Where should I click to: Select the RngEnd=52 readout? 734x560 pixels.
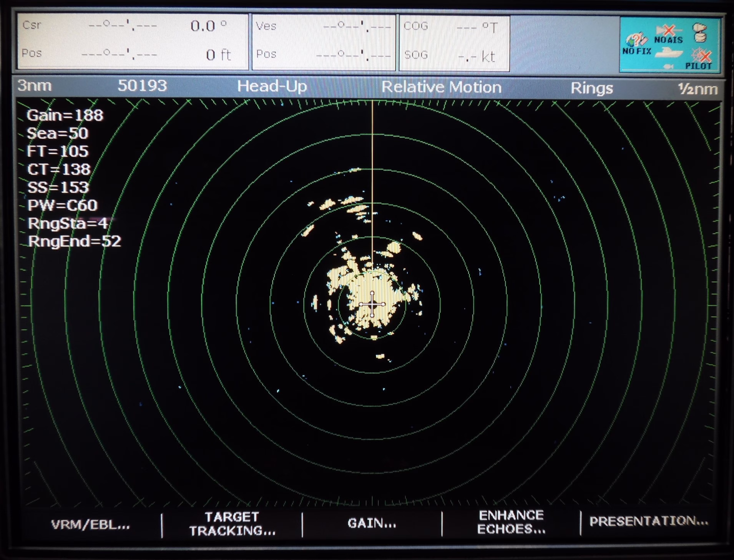click(x=75, y=242)
